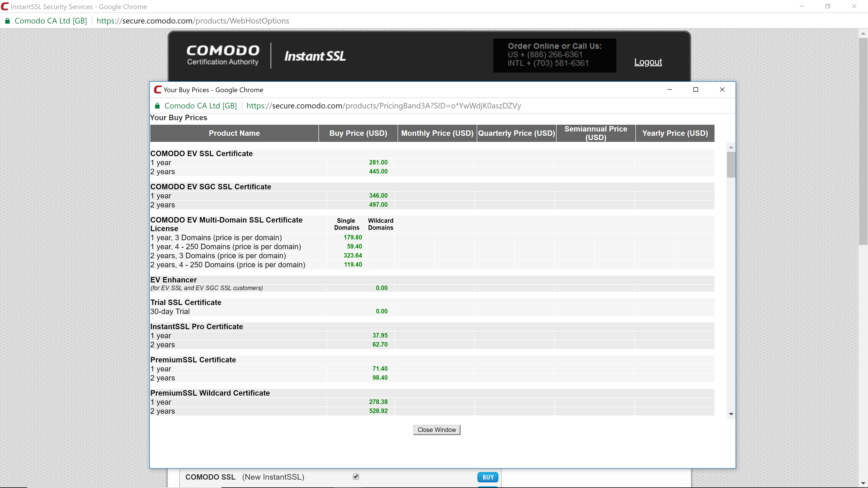Screen dimensions: 868x488
Task: Click the 346.00 price value
Action: tap(378, 196)
